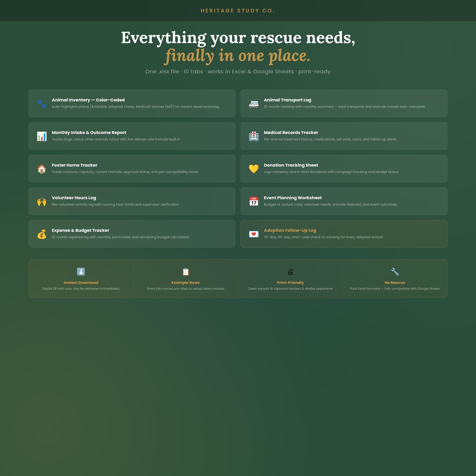The width and height of the screenshot is (476, 476).
Task: Click the hospital icon for Medical Records Tracker
Action: (x=253, y=136)
